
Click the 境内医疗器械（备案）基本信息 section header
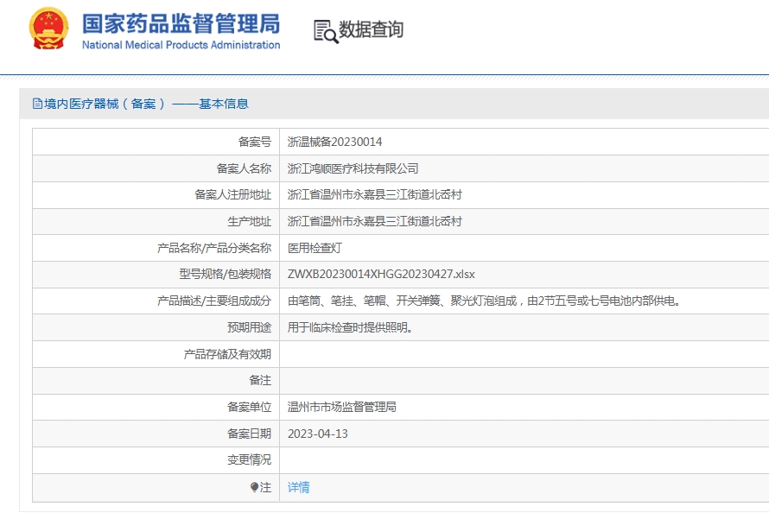[146, 104]
